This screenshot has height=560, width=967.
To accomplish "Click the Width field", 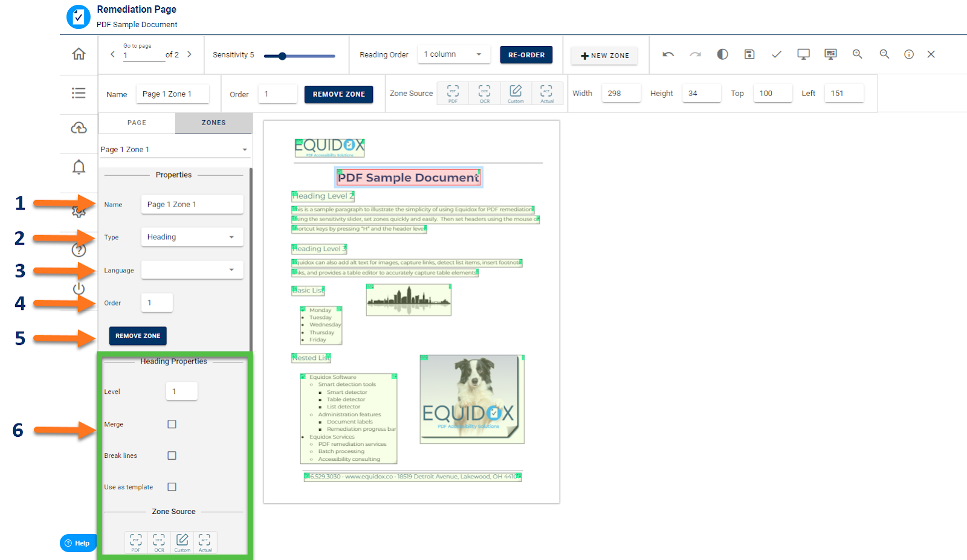I will pos(621,93).
